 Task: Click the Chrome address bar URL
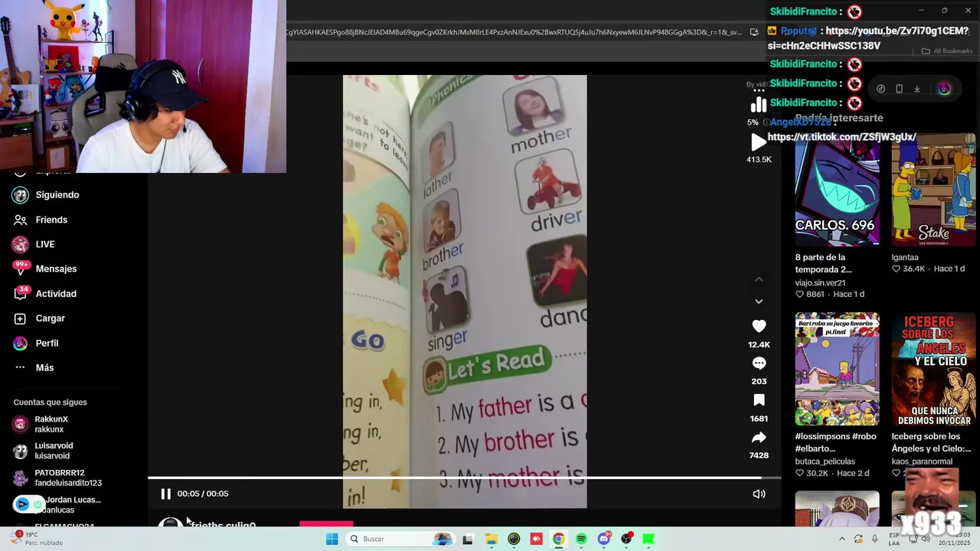[x=514, y=32]
